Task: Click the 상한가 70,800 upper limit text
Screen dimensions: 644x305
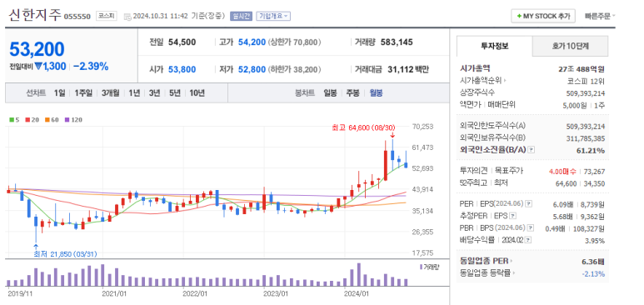Action: pyautogui.click(x=294, y=42)
